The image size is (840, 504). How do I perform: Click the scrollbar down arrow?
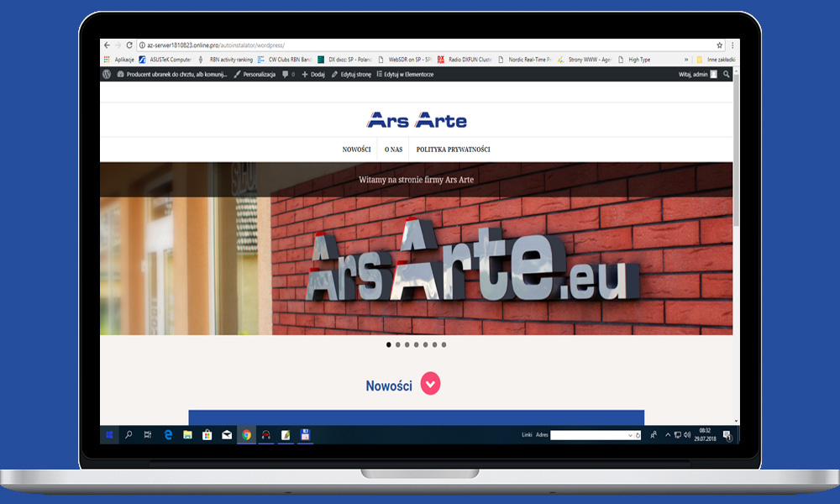(x=736, y=422)
